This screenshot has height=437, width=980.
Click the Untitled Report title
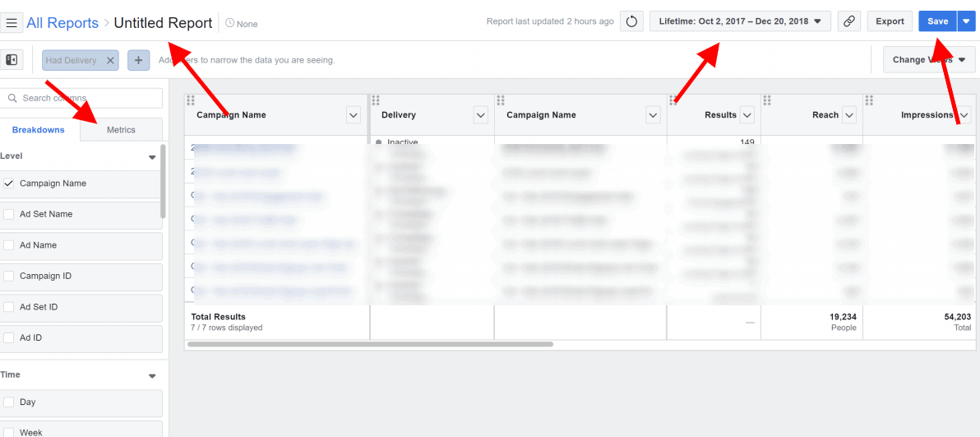(163, 23)
